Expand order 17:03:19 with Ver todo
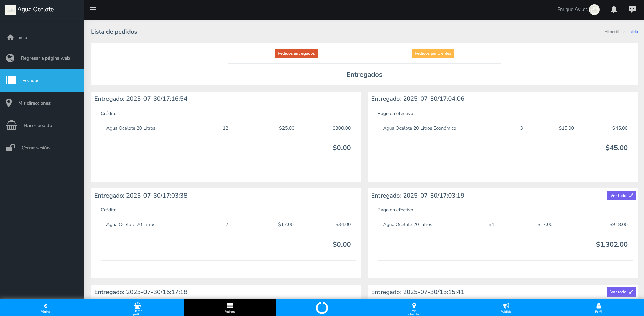 point(621,196)
